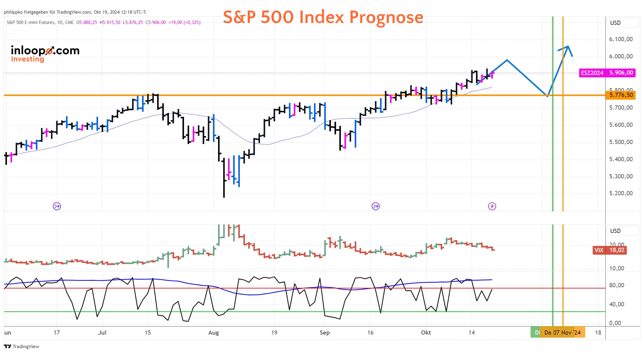
Task: Click the 17 date label on the time axis
Action: coord(56,333)
